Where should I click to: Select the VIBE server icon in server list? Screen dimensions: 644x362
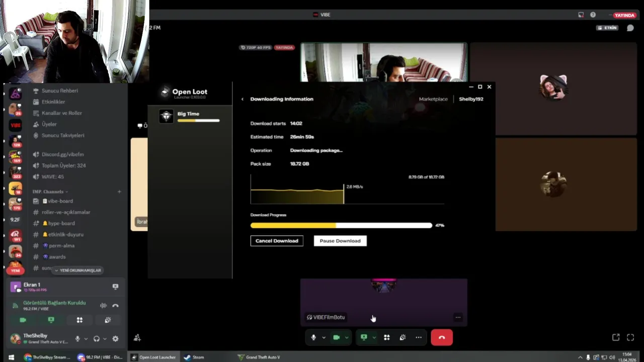(16, 125)
